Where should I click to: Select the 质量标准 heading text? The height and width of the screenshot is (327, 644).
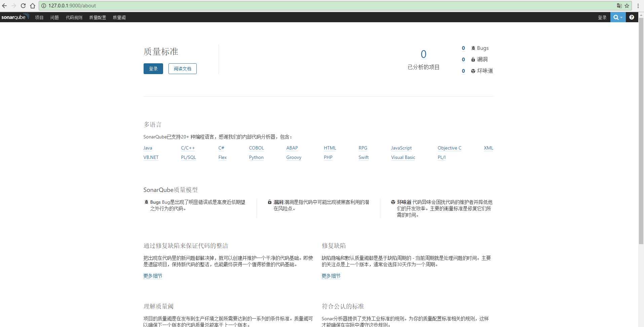[161, 52]
